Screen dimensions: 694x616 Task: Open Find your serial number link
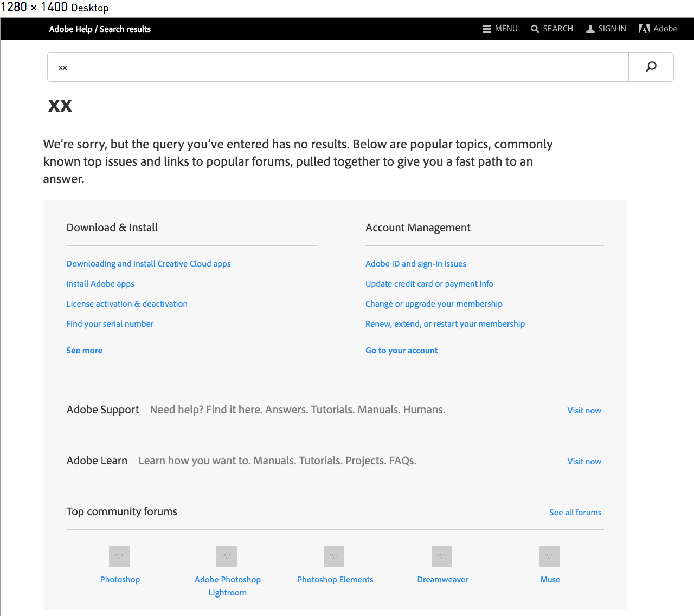click(x=110, y=324)
